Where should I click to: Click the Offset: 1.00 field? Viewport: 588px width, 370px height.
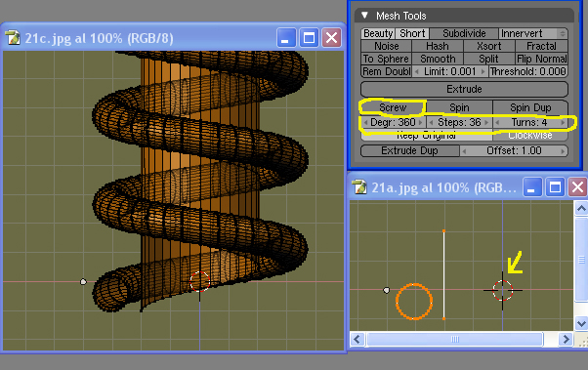[x=514, y=150]
